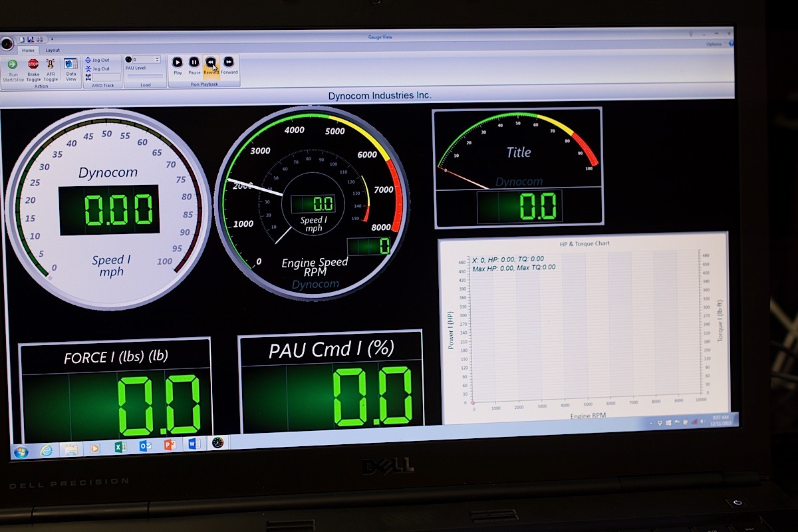
Task: Expand the quick access toolbar dropdown arrow
Action: [x=52, y=39]
